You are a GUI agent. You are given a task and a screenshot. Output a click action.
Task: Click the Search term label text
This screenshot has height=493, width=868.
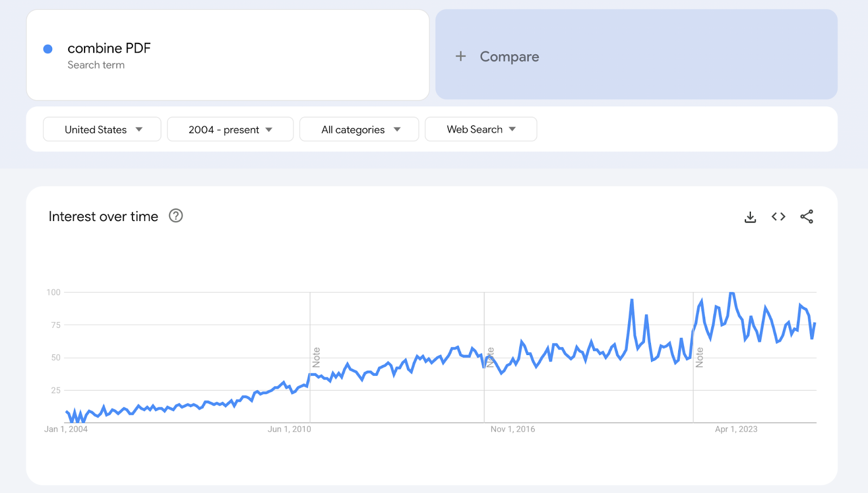pos(96,65)
